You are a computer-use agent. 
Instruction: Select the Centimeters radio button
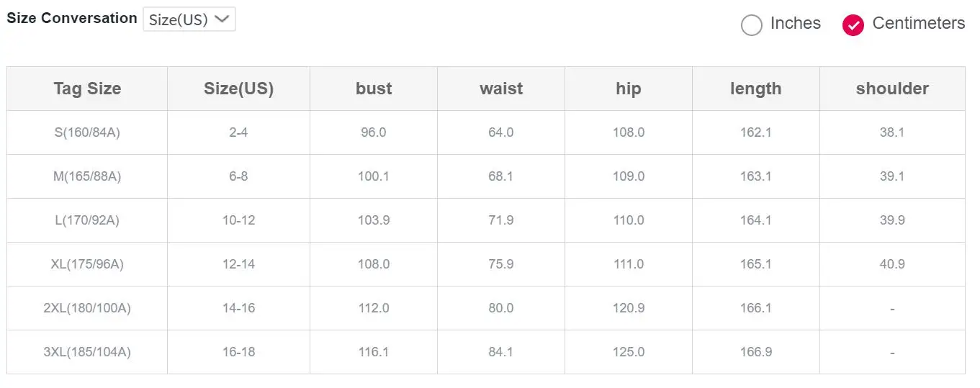click(x=853, y=25)
